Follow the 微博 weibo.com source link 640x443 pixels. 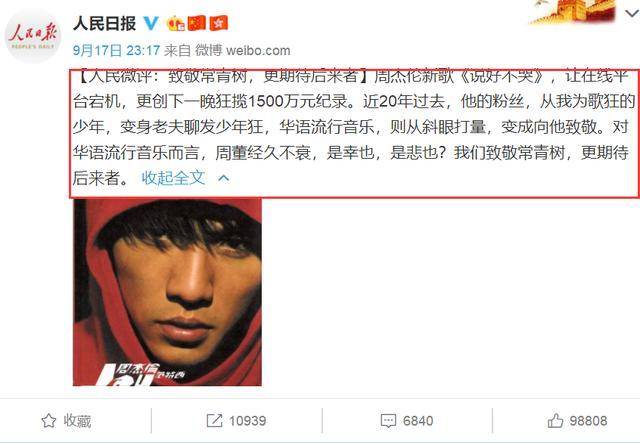(242, 50)
